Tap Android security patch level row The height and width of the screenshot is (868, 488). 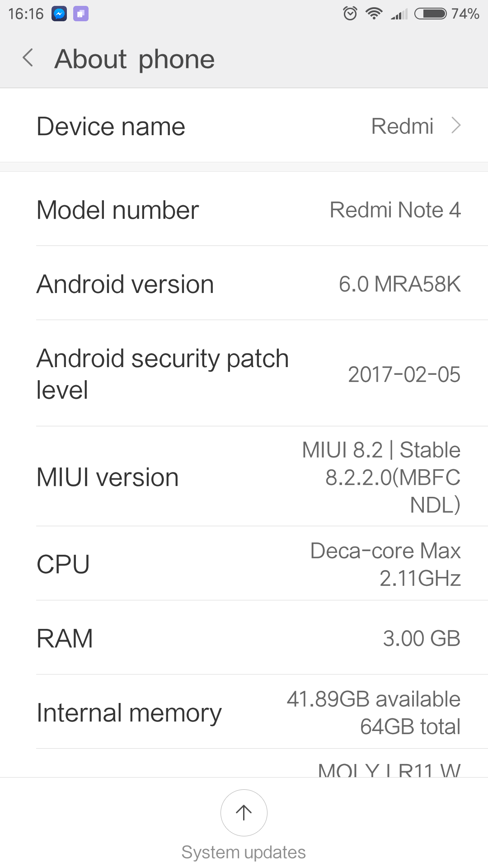pyautogui.click(x=244, y=374)
